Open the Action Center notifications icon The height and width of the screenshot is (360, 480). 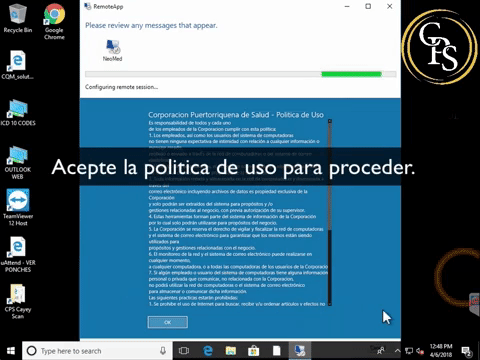[x=466, y=351]
